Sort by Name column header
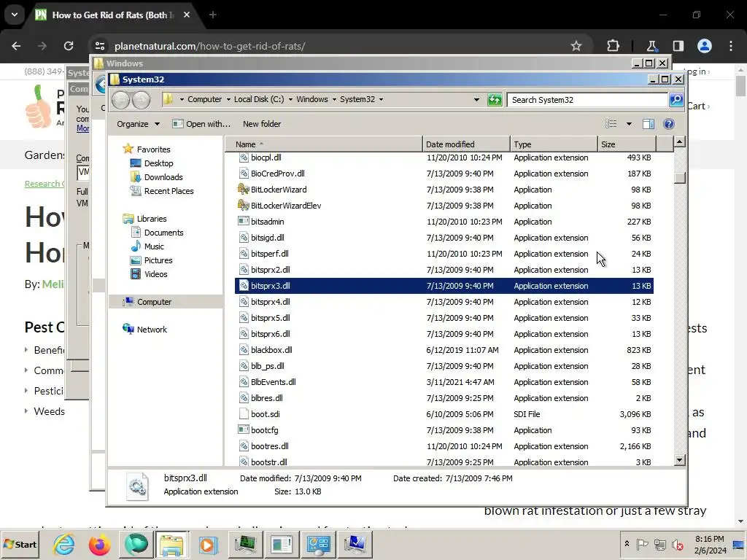This screenshot has width=747, height=560. click(323, 144)
